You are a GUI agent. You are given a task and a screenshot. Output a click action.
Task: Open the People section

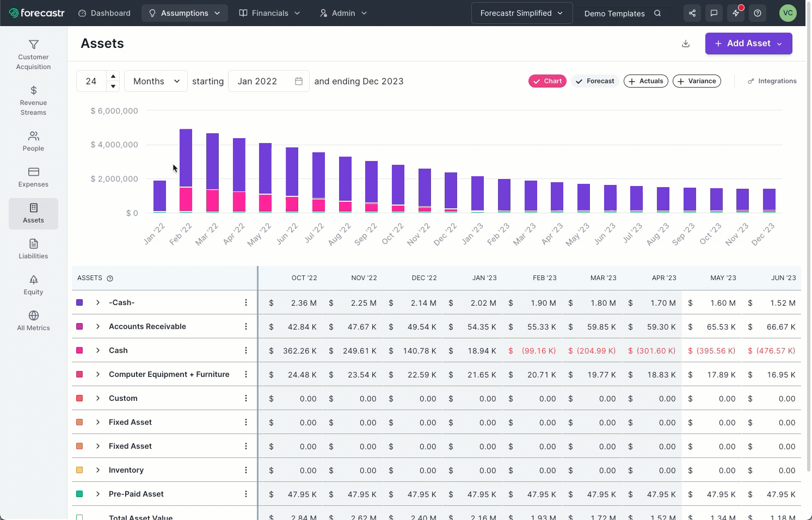(33, 140)
